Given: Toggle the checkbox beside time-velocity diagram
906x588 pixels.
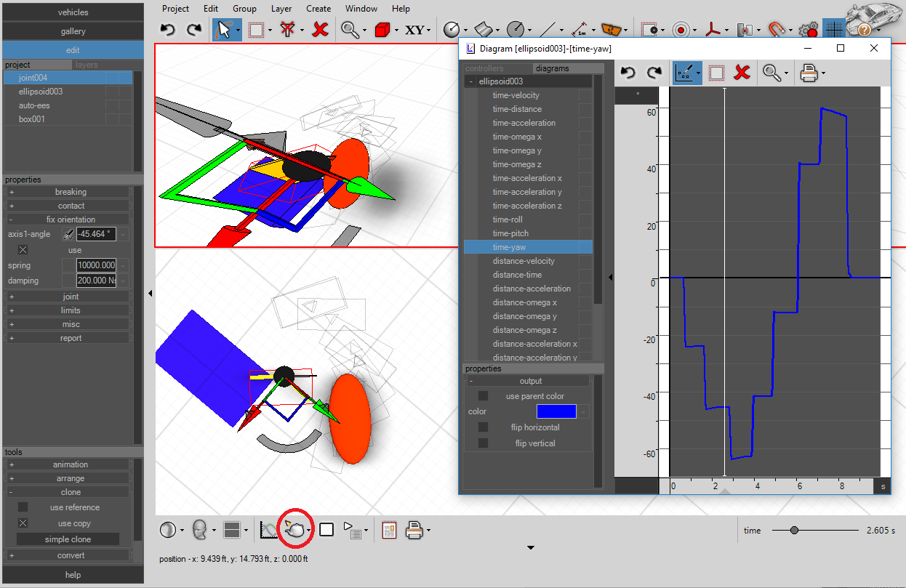Looking at the screenshot, I should coord(585,95).
